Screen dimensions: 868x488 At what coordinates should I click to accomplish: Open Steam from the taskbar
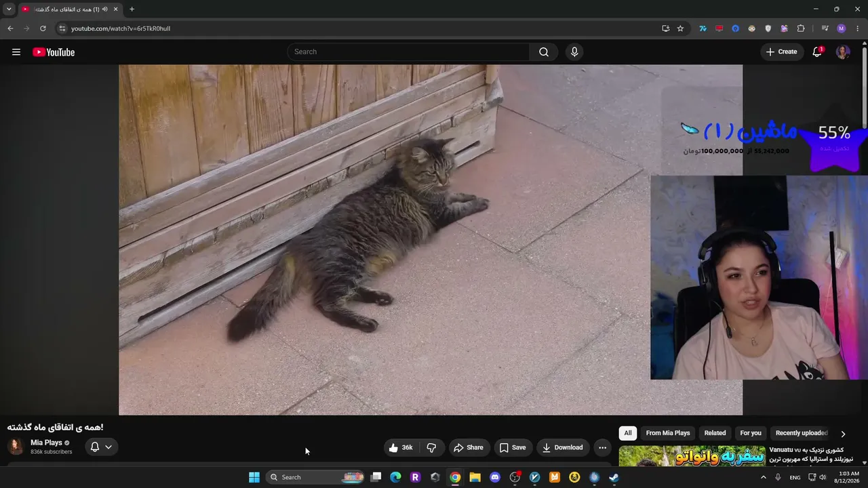(x=614, y=477)
